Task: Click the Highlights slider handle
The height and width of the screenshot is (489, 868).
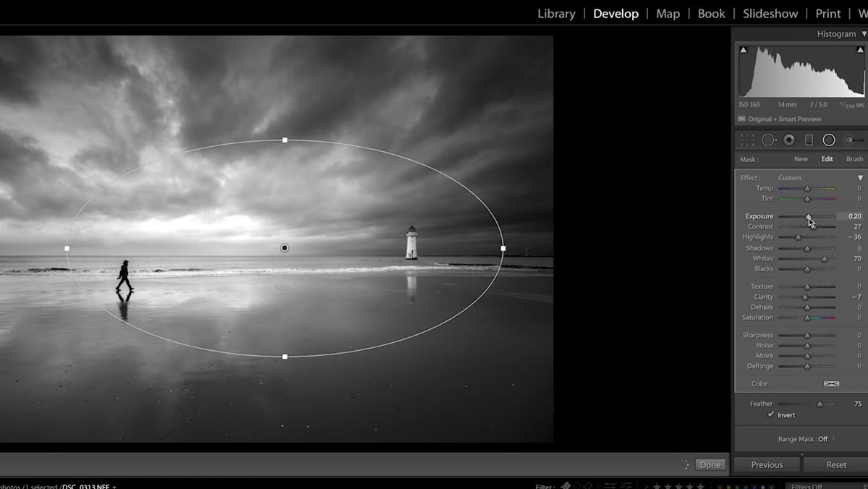Action: [799, 237]
